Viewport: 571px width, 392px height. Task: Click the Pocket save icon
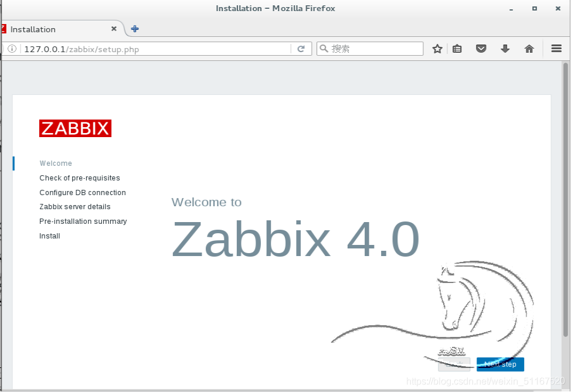click(x=481, y=49)
